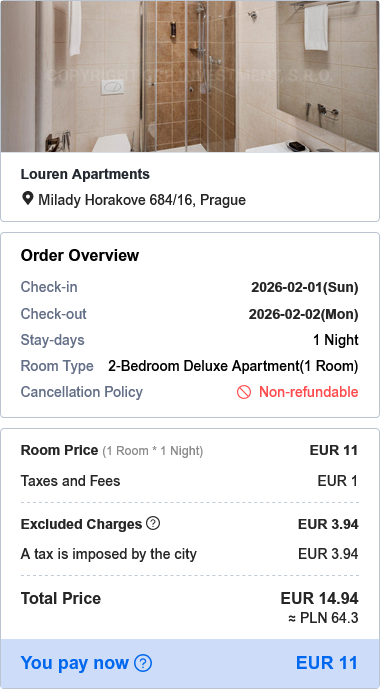Click the PLN 64.3 converted price

coord(323,619)
